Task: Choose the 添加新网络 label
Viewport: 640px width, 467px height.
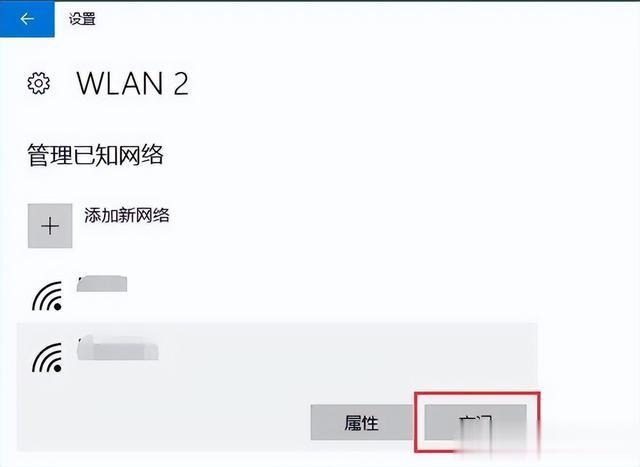Action: [x=127, y=215]
